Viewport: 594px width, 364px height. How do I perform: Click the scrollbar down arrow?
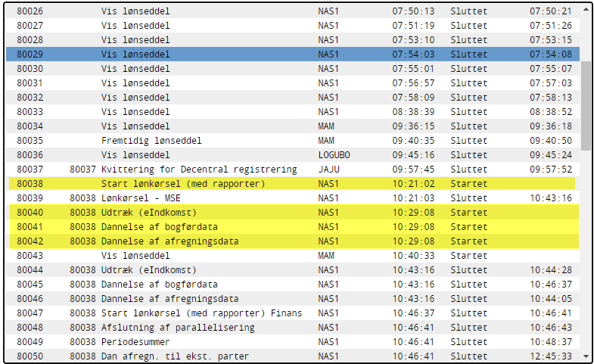click(x=586, y=356)
